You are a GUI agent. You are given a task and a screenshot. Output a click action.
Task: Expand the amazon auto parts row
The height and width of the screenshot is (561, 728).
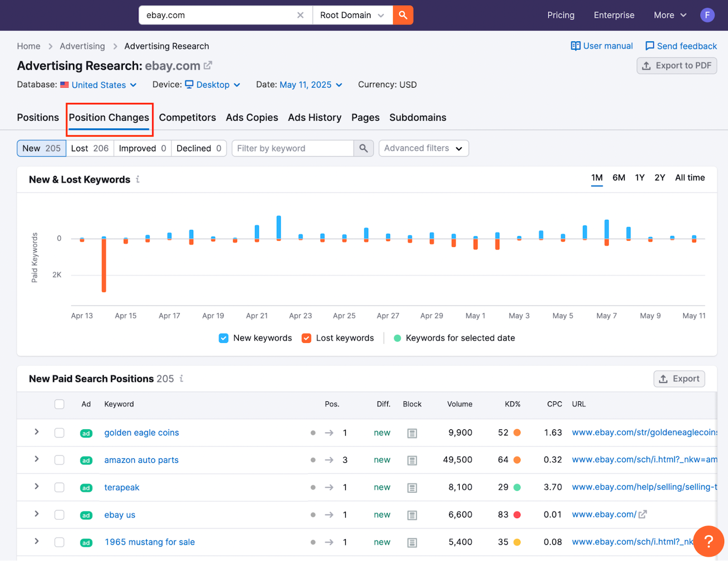[x=36, y=459]
